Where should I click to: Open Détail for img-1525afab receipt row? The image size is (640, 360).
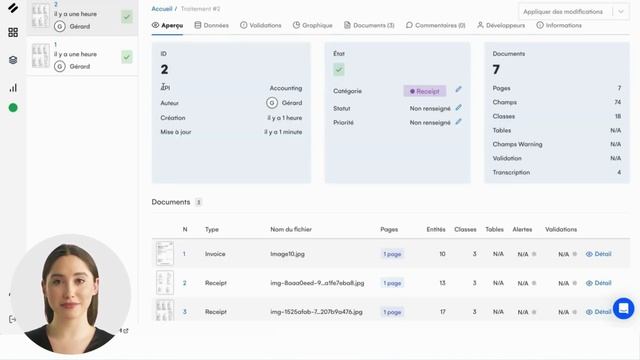click(x=599, y=312)
